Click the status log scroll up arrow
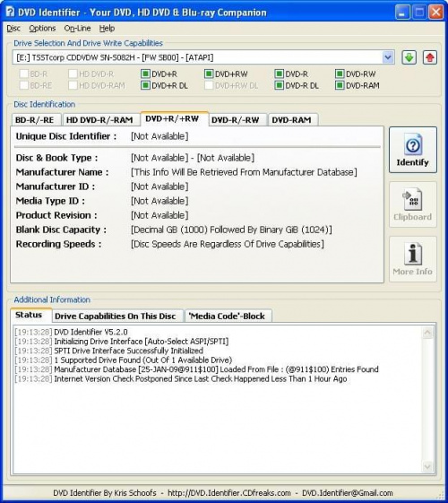448x503 pixels. click(x=427, y=333)
